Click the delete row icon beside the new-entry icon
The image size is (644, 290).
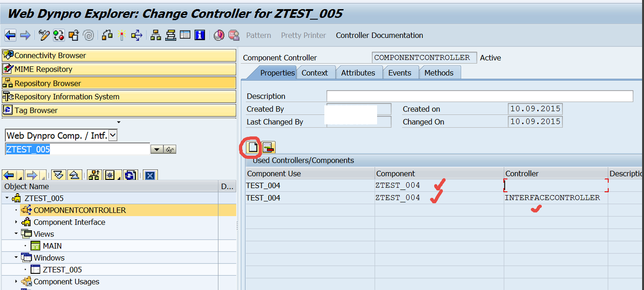[268, 148]
